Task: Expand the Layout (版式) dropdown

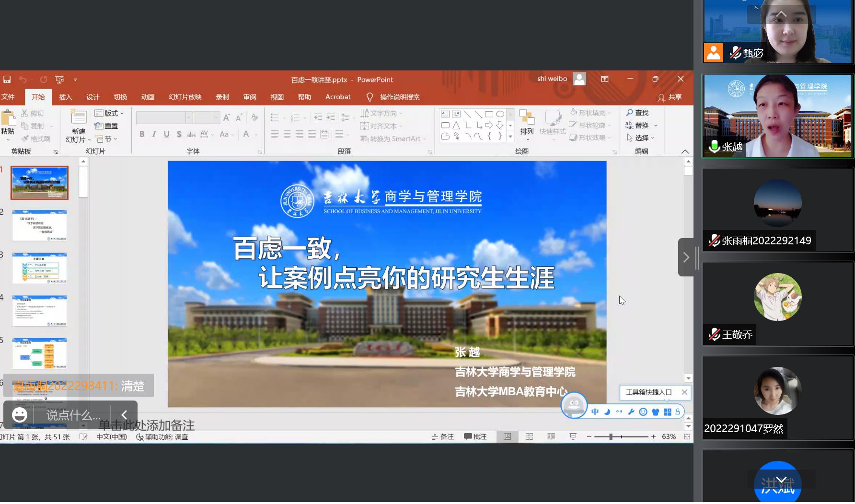Action: click(110, 113)
